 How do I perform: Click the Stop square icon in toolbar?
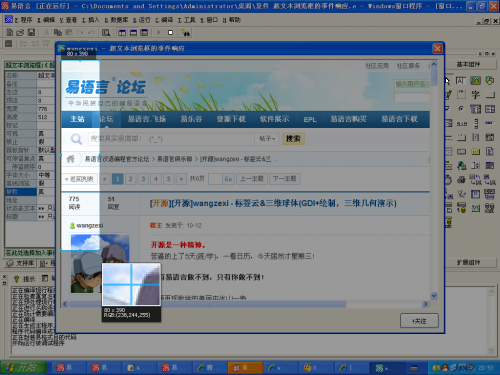tap(170, 32)
